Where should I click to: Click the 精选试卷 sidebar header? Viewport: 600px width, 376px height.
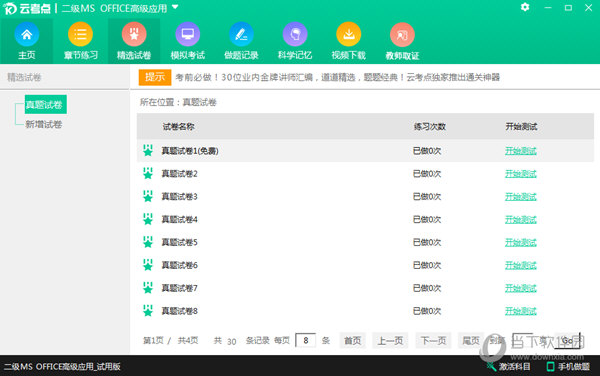pos(24,77)
